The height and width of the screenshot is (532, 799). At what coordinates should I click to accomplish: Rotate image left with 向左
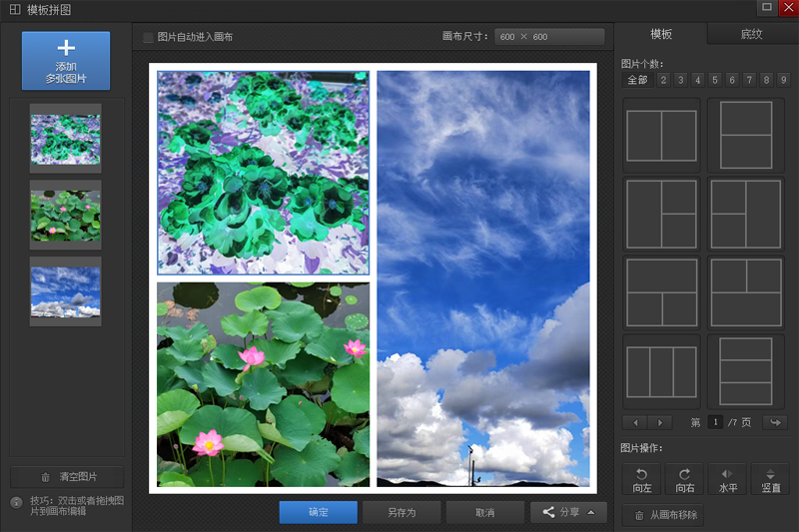point(642,480)
